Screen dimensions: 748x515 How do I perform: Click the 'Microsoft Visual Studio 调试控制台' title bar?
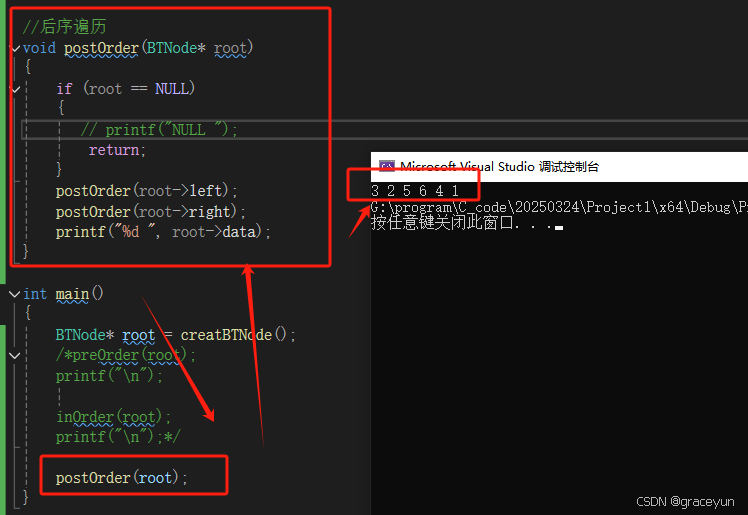pyautogui.click(x=559, y=167)
